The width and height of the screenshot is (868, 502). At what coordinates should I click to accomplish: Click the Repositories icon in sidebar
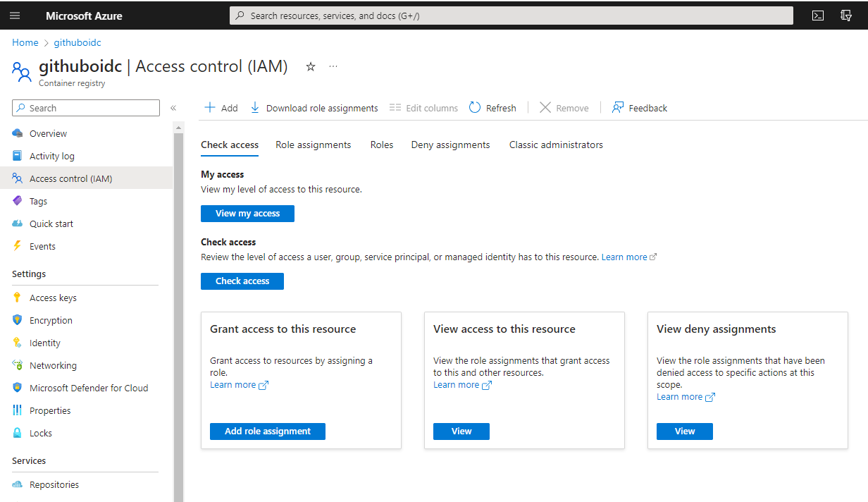pyautogui.click(x=18, y=484)
